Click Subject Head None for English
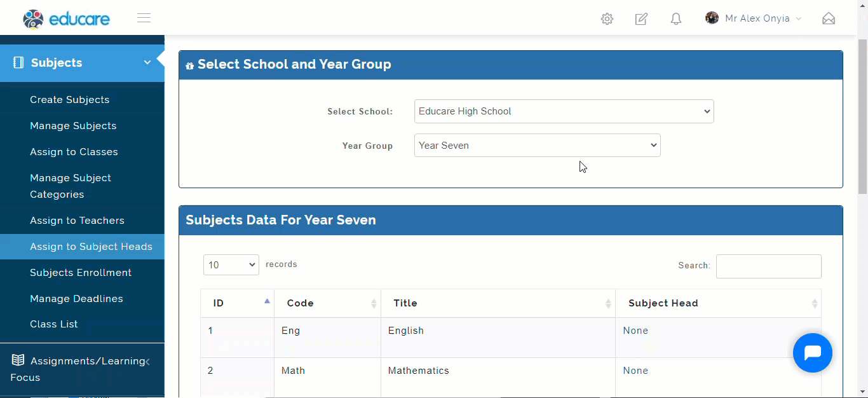 coord(635,331)
